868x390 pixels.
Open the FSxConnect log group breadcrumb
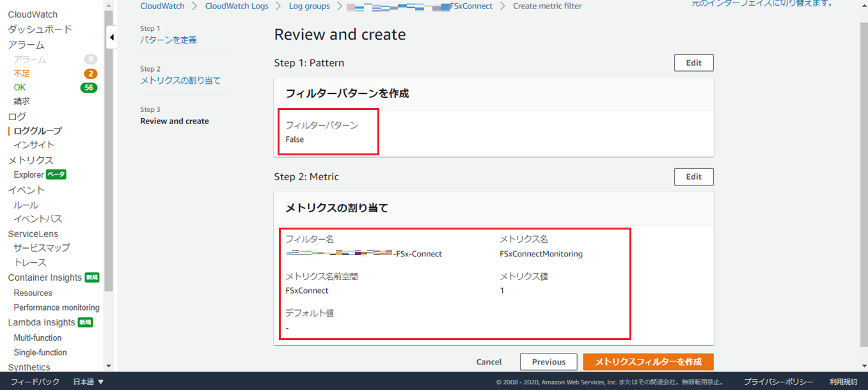click(x=420, y=6)
